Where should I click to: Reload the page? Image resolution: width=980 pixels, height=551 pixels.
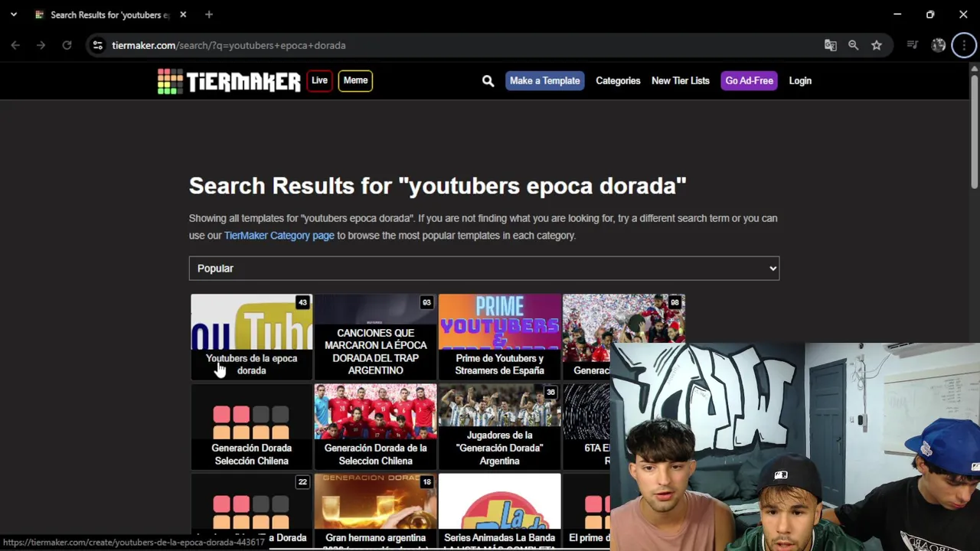pos(67,45)
